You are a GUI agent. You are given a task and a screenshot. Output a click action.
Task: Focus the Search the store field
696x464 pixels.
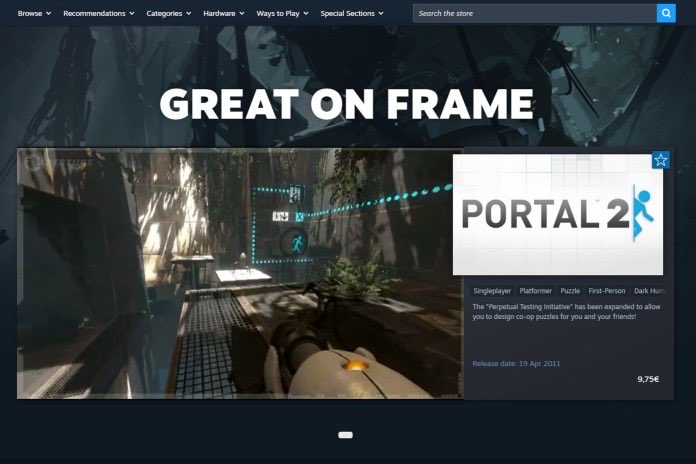click(534, 13)
